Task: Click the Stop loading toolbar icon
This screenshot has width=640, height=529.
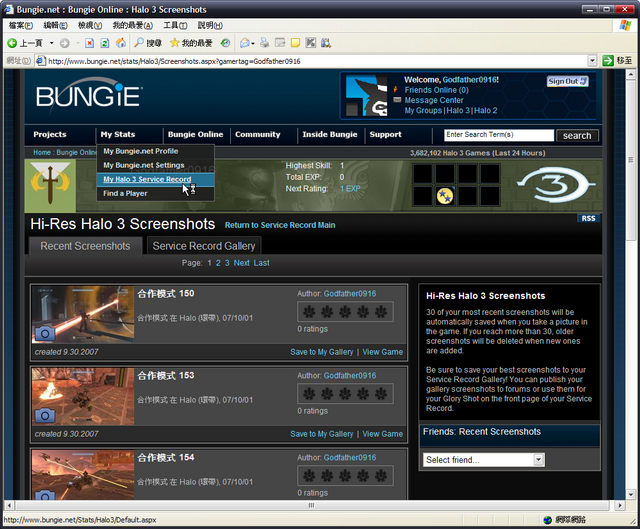Action: pos(89,43)
